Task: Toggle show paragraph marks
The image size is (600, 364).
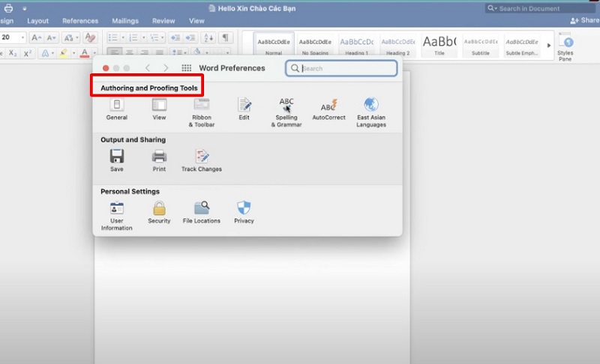Action: [226, 37]
